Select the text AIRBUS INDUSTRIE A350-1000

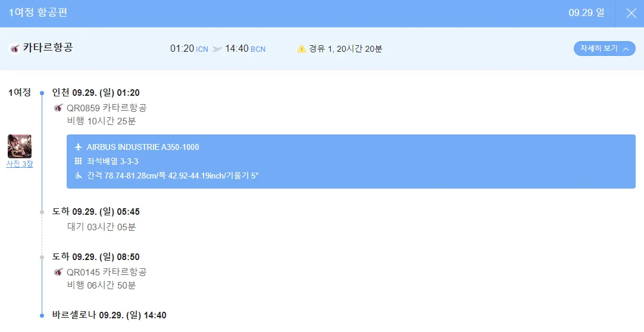(x=143, y=147)
